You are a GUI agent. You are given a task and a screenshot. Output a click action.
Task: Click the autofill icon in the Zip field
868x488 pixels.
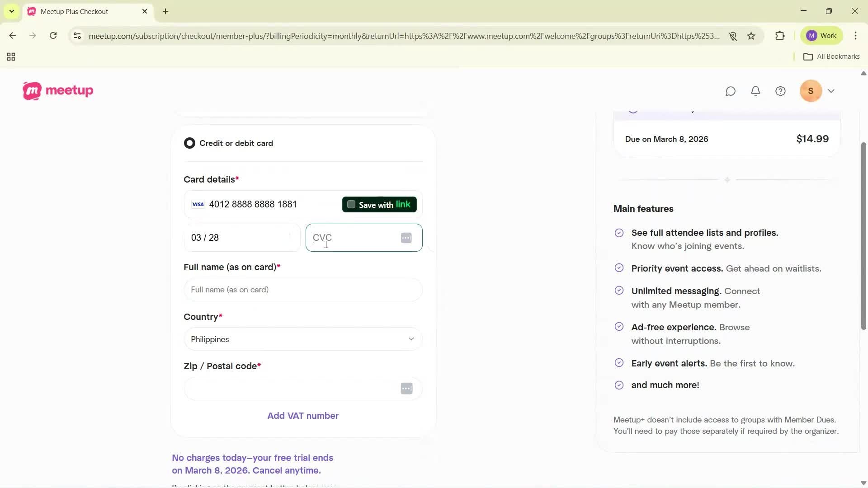(x=406, y=389)
